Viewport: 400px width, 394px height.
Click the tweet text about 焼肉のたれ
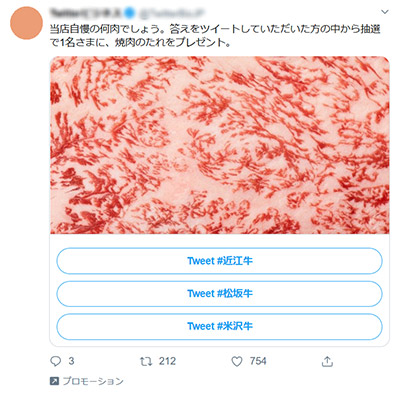[x=140, y=43]
